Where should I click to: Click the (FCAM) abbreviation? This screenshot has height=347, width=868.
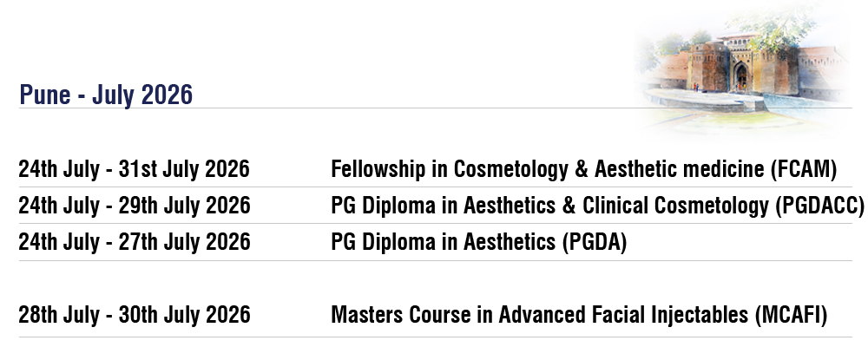[x=803, y=169]
